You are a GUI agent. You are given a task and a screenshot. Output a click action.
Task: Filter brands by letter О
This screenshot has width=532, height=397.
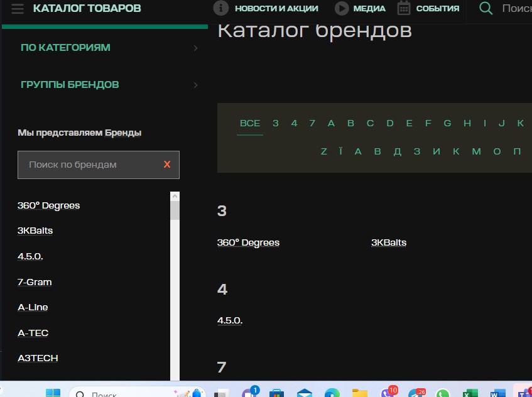coord(497,151)
